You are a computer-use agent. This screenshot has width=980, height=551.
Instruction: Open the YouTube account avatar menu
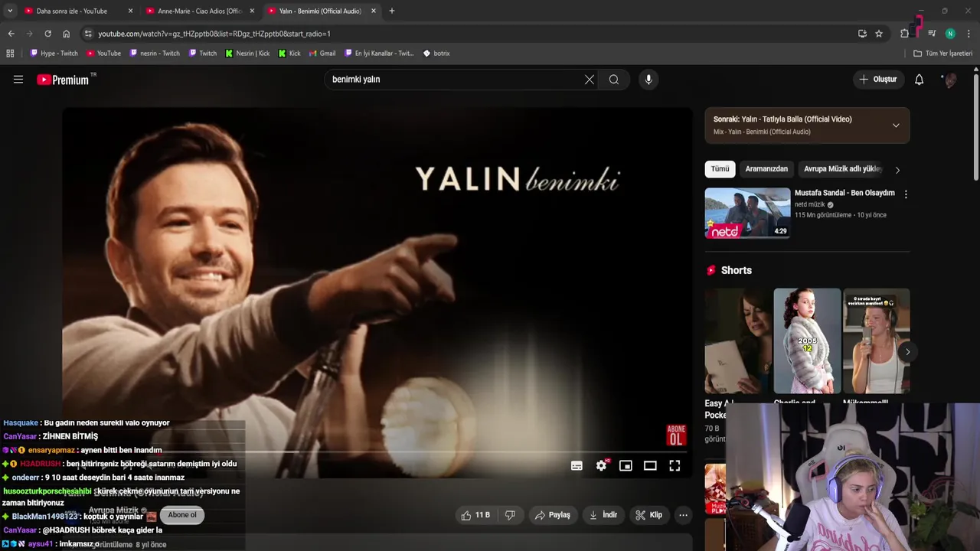coord(950,80)
